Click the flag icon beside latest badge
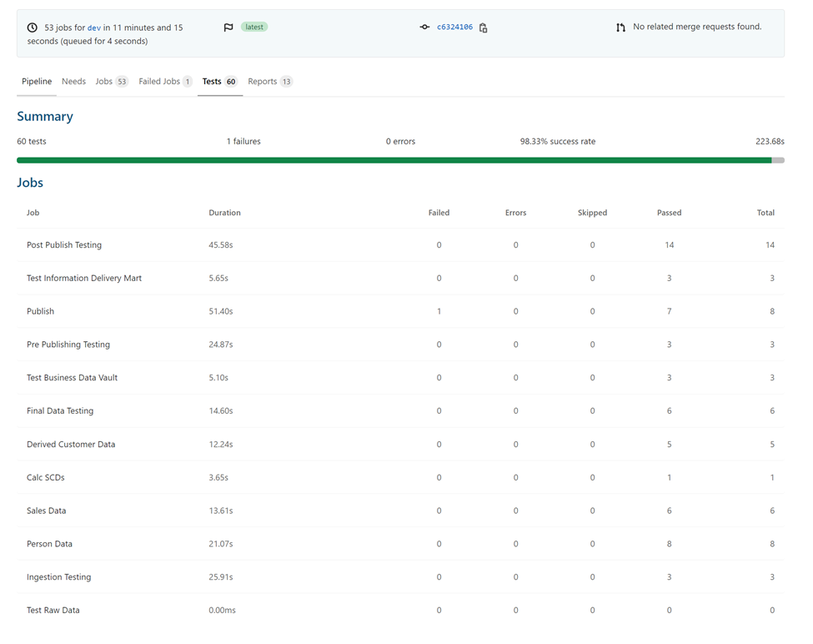This screenshot has width=813, height=644. 228,28
